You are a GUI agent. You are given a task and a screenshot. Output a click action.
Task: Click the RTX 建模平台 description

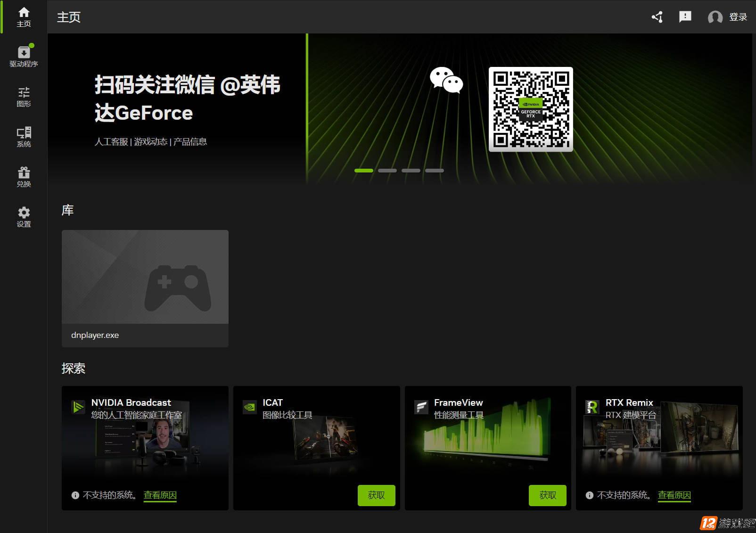[631, 415]
